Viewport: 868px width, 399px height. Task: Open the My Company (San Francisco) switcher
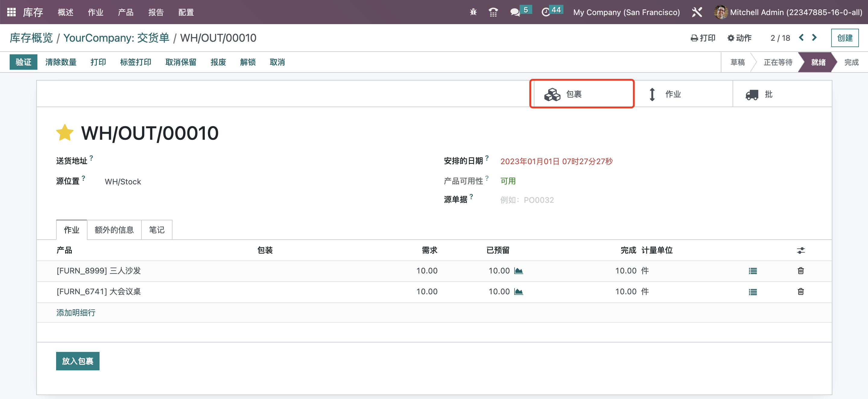pyautogui.click(x=626, y=12)
